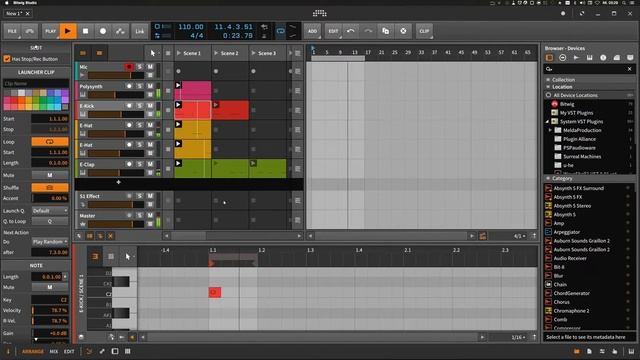
Task: Launch Scene 2
Action: pos(216,53)
